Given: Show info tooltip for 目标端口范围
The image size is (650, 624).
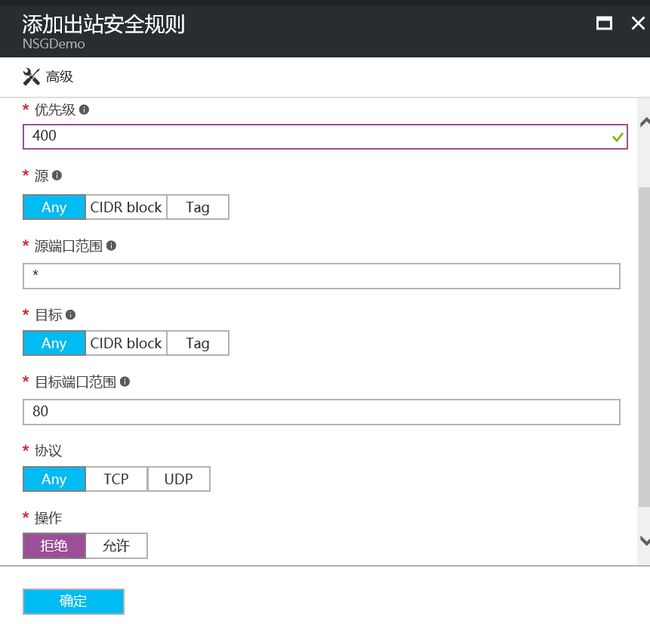Looking at the screenshot, I should click(x=125, y=381).
